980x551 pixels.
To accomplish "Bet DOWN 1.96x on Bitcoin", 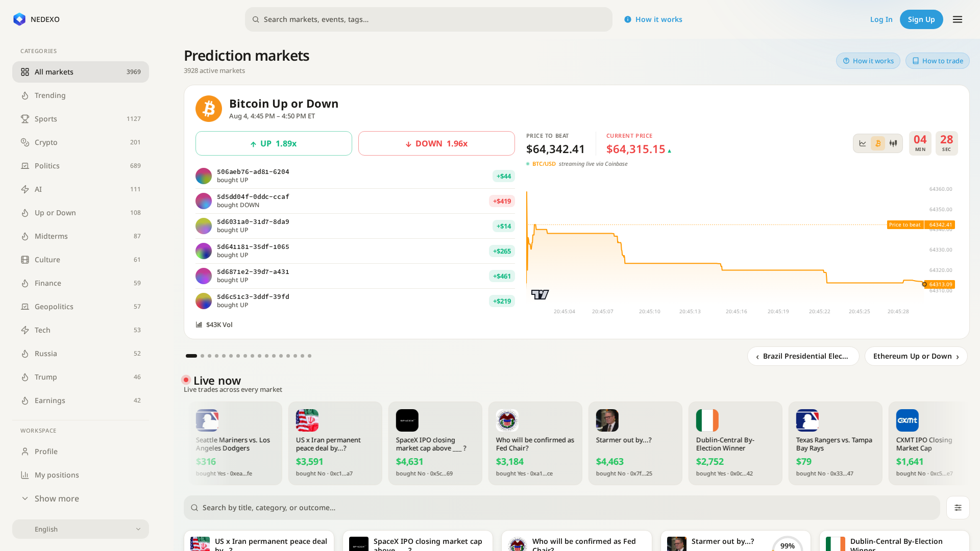I will coord(436,143).
